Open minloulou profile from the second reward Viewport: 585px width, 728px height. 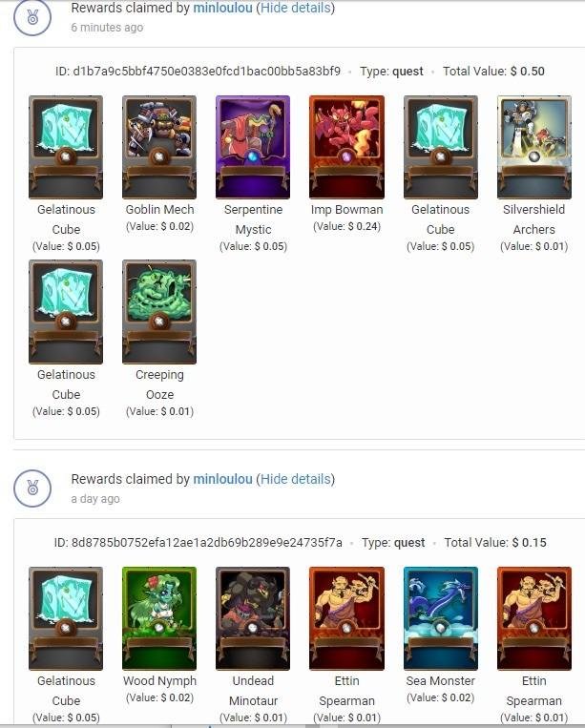coord(223,479)
